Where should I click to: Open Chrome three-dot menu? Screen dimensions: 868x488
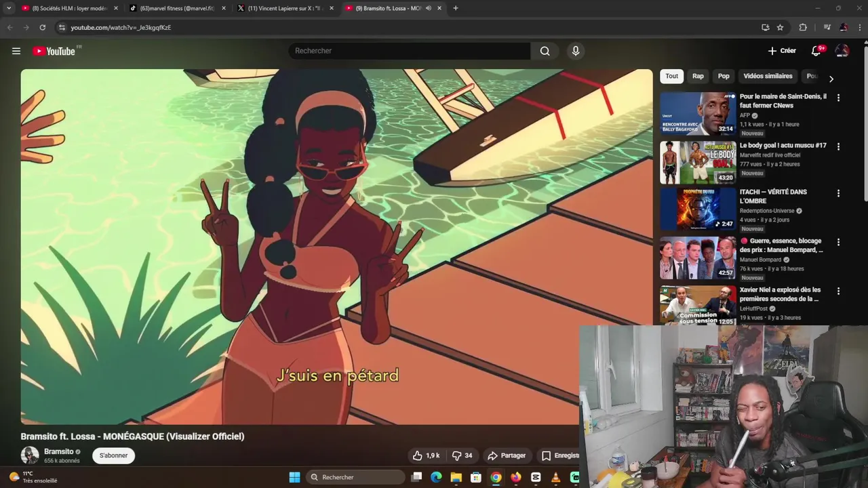[x=859, y=27]
